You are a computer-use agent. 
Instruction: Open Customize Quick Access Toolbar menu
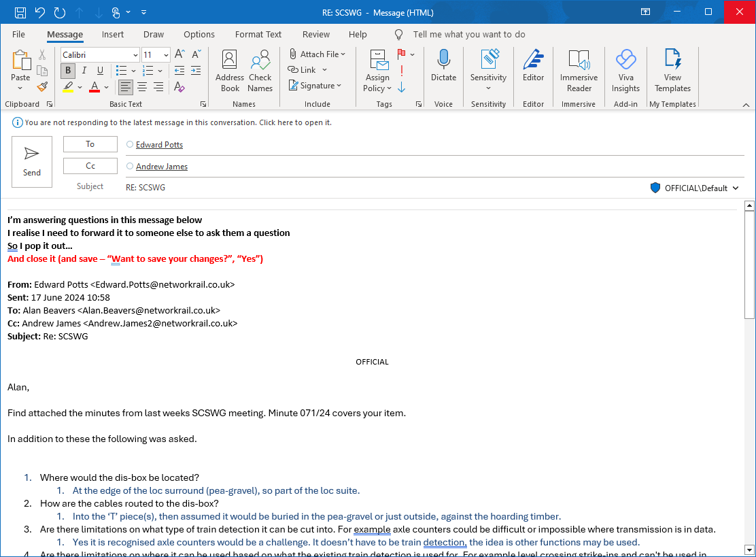(x=143, y=12)
